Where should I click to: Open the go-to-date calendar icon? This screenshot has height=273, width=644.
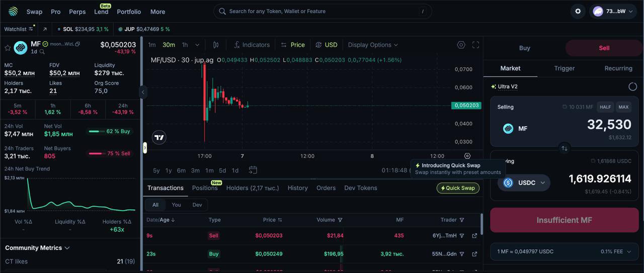[253, 170]
